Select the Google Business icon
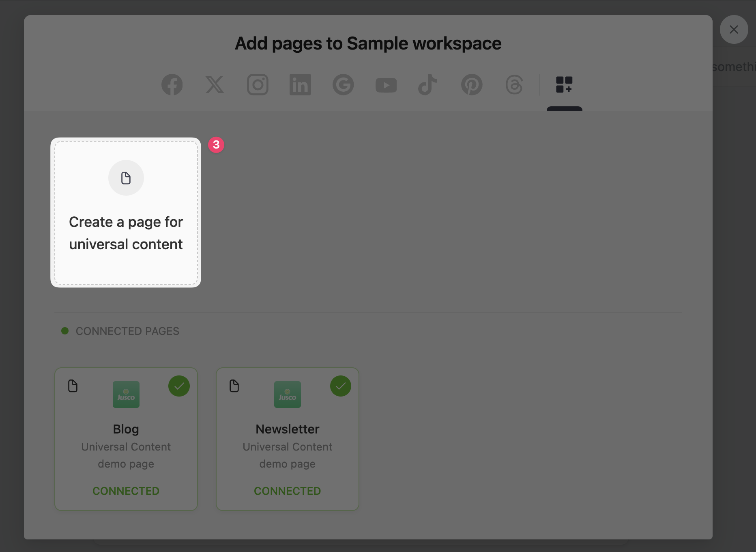The image size is (756, 552). click(343, 85)
